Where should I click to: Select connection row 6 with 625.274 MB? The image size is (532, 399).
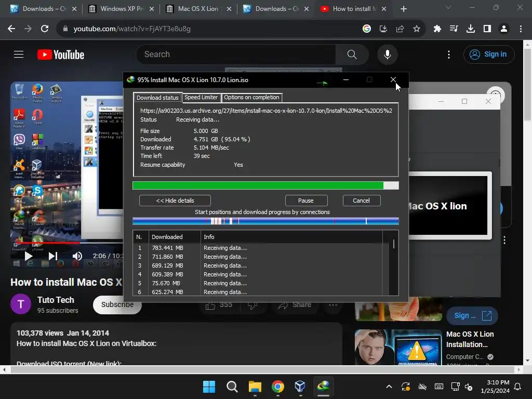click(258, 292)
